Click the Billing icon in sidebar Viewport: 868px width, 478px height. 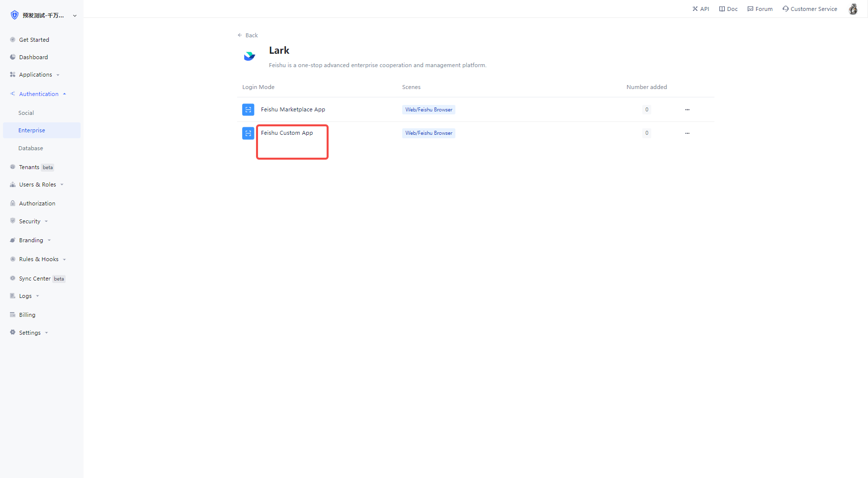pos(13,315)
